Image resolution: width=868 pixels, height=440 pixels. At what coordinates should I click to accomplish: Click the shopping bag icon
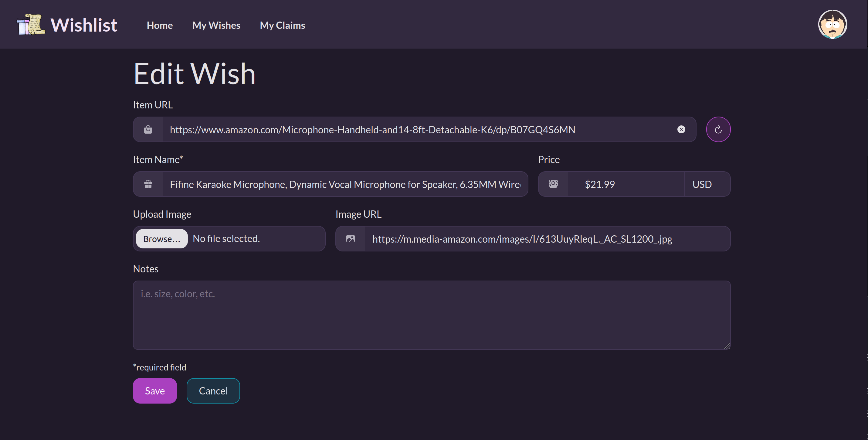tap(148, 129)
